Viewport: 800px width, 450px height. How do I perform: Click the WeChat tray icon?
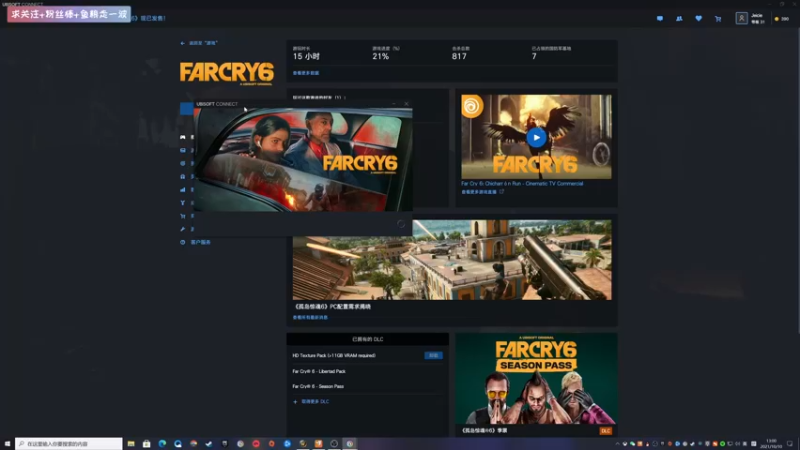(633, 444)
